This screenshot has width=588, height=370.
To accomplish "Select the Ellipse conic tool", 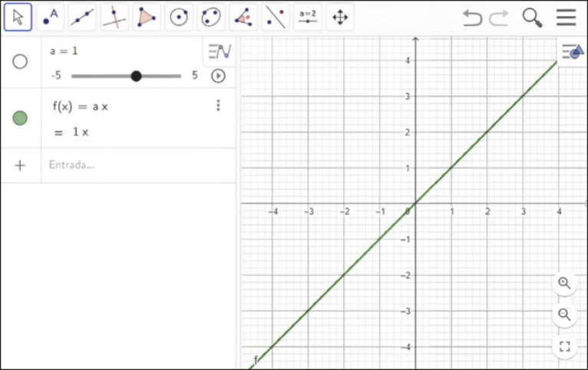I will coord(211,17).
